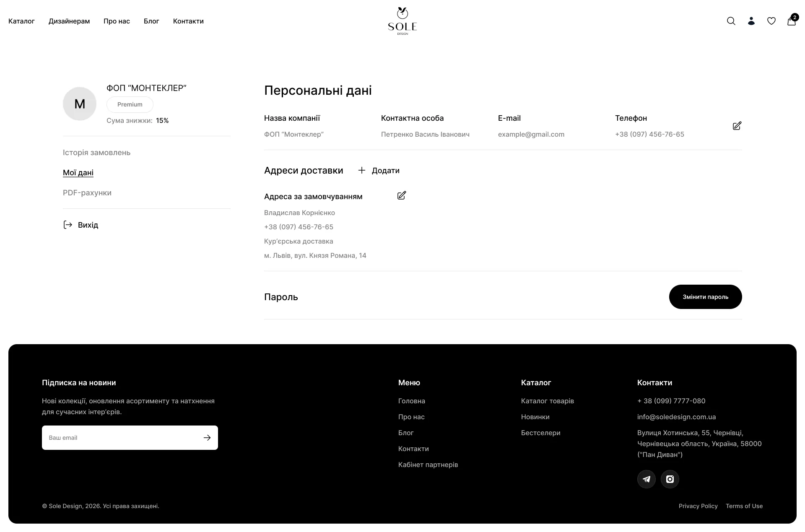Click the Premium badge

(x=130, y=104)
